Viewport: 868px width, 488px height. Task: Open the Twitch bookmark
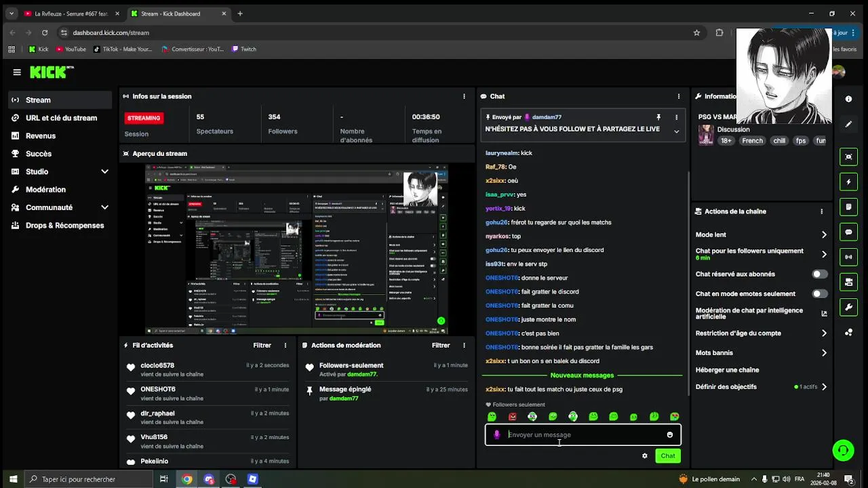click(x=244, y=49)
